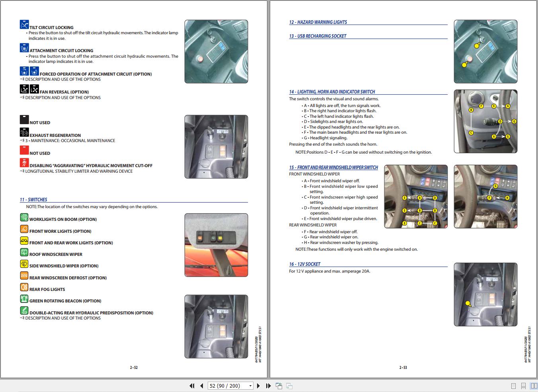This screenshot has height=392, width=538.
Task: Click the 11 - SWITCHES heading
Action: tap(33, 200)
